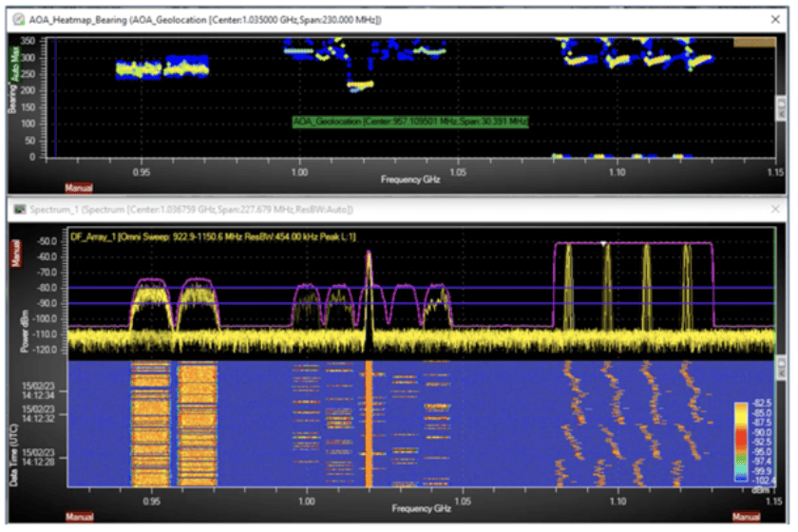Viewport: 798px width, 532px height.
Task: Select the green AOA_Geolocation marker label
Action: pyautogui.click(x=410, y=122)
